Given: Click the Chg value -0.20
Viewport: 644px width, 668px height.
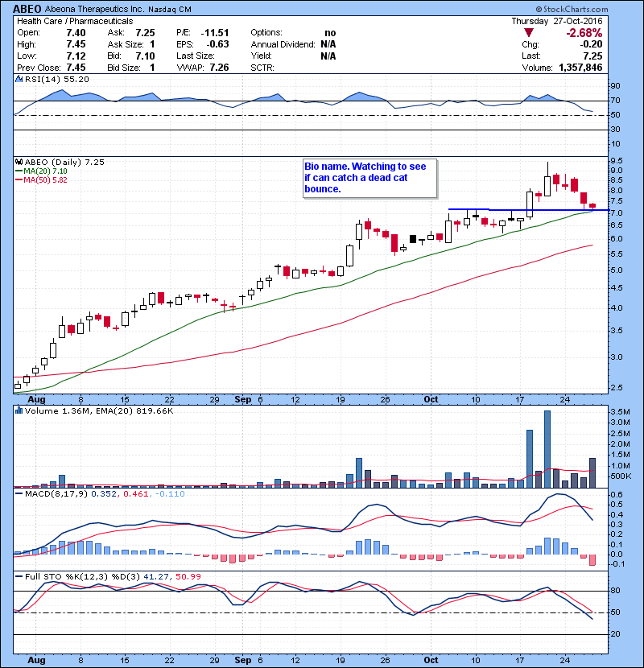Looking at the screenshot, I should click(591, 44).
